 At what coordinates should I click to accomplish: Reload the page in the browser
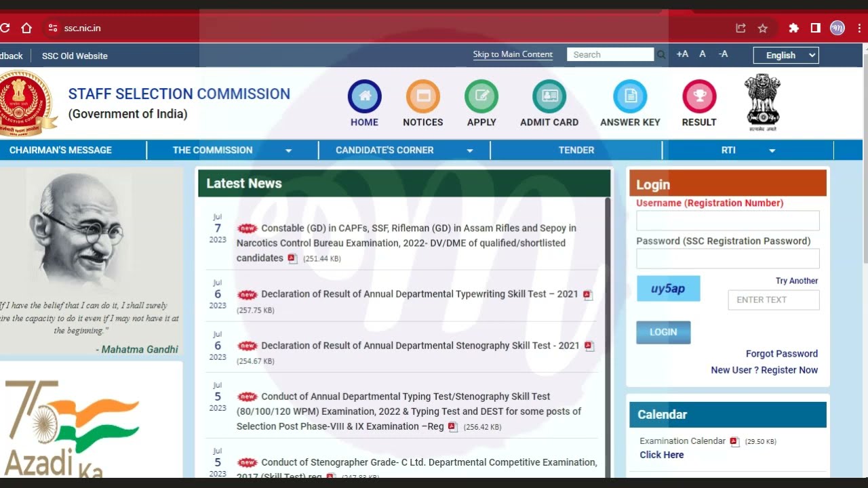4,28
